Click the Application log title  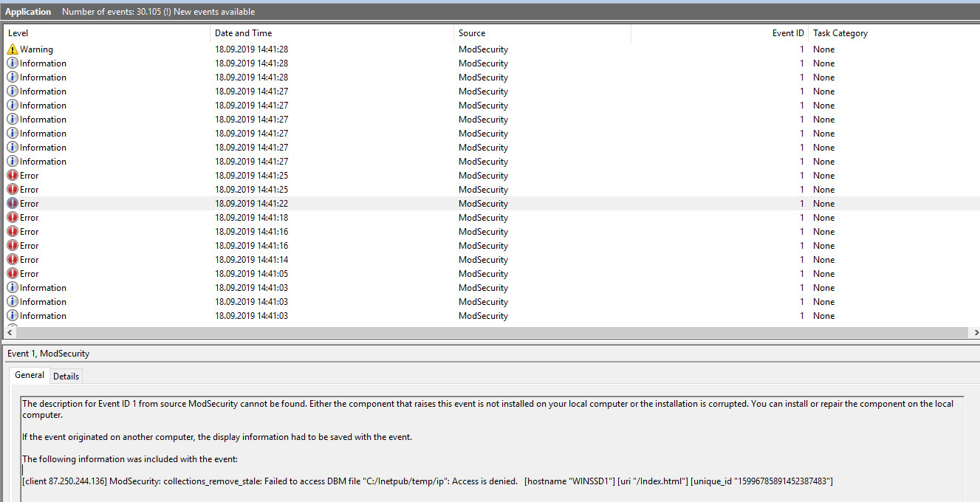29,12
